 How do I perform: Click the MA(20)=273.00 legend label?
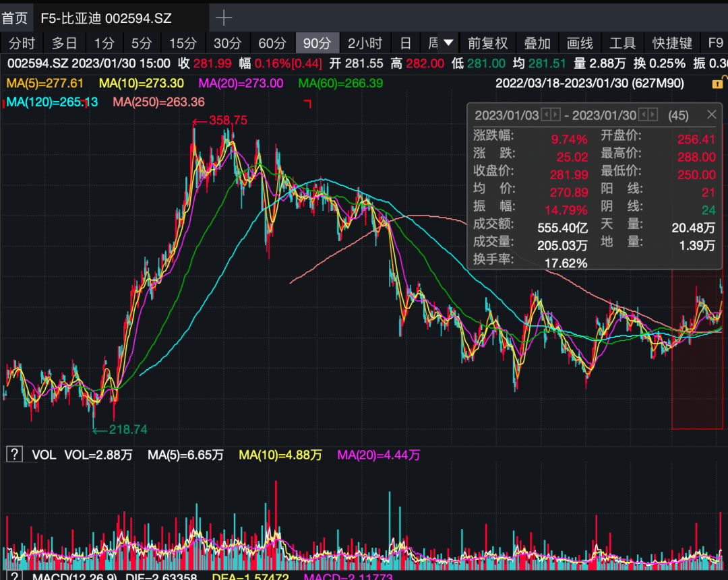[x=241, y=84]
